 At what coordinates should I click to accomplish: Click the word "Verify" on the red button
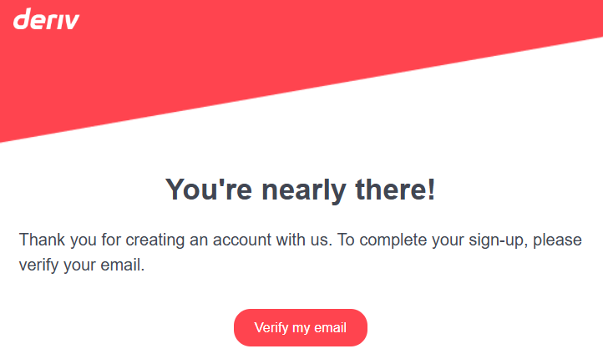[x=271, y=328]
